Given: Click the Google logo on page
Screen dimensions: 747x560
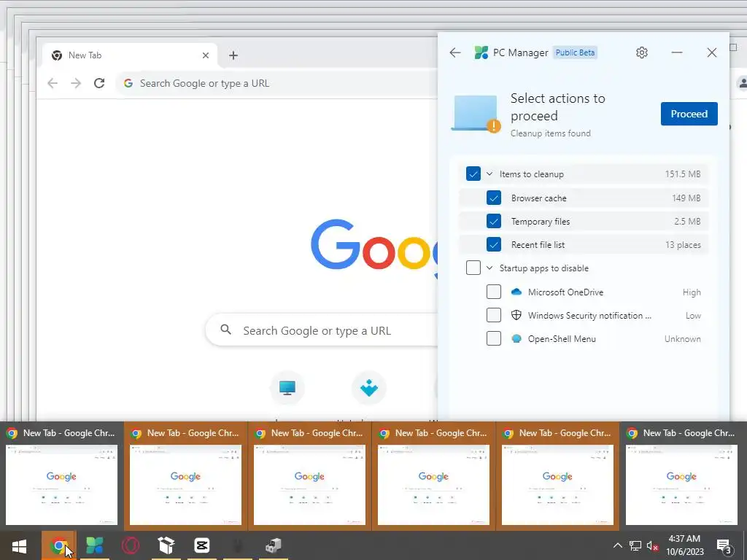Looking at the screenshot, I should pos(374,251).
